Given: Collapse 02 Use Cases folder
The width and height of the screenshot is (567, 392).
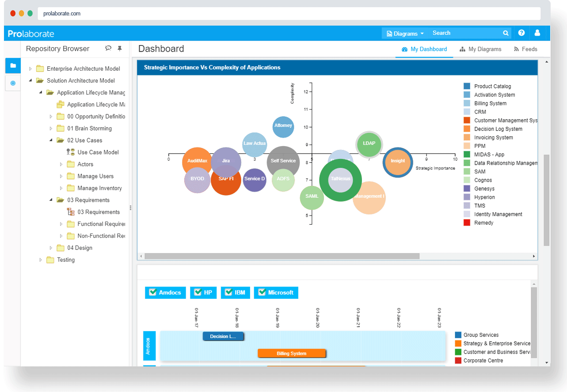Looking at the screenshot, I should 51,140.
